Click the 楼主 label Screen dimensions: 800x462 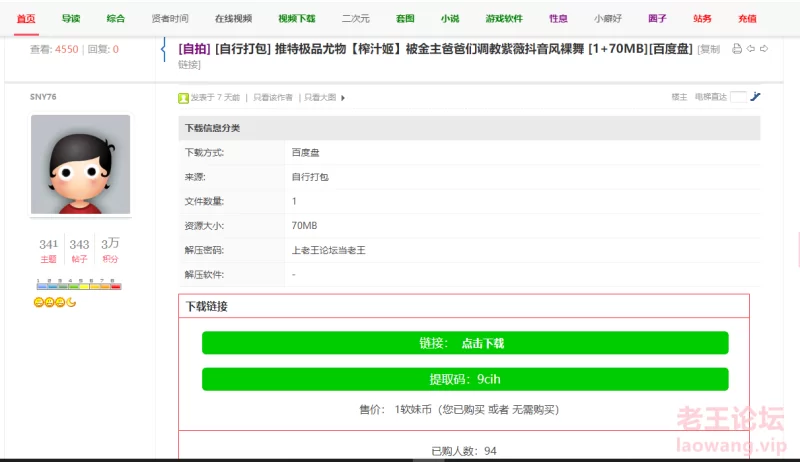(679, 97)
